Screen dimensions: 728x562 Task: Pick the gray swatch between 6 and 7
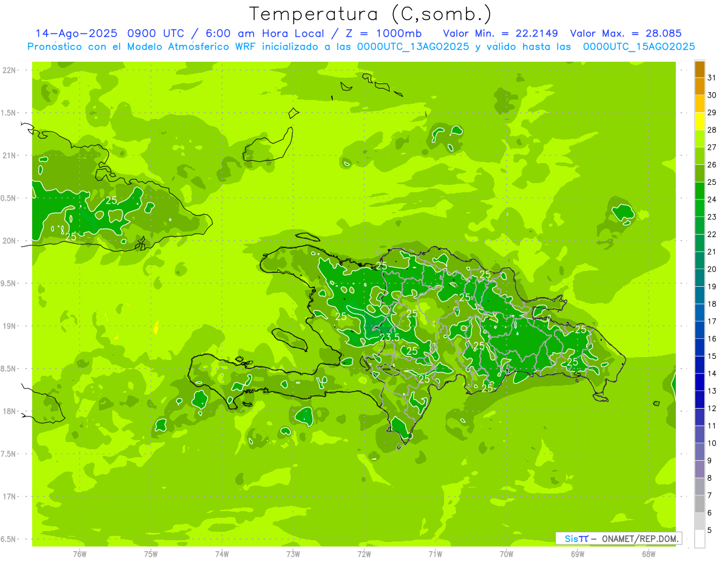click(699, 504)
